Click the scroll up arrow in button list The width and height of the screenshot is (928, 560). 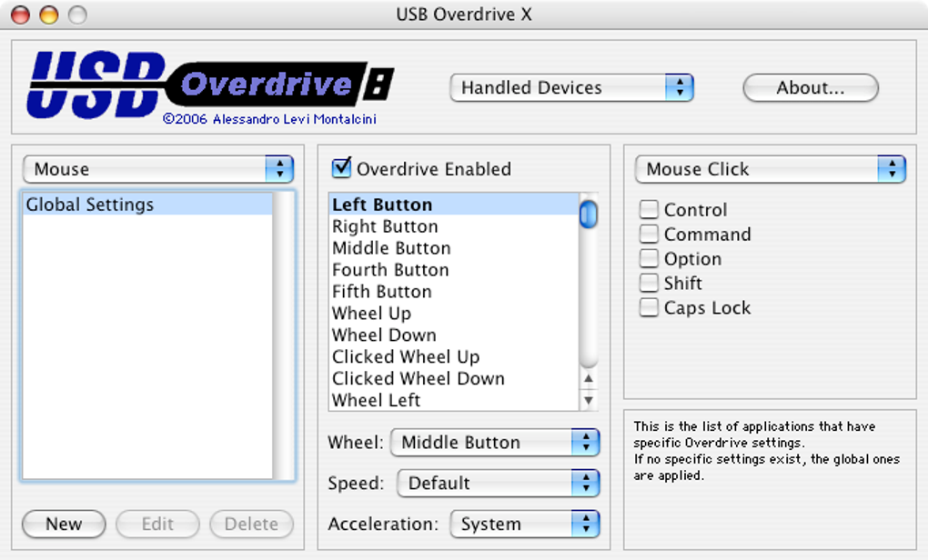click(x=589, y=378)
